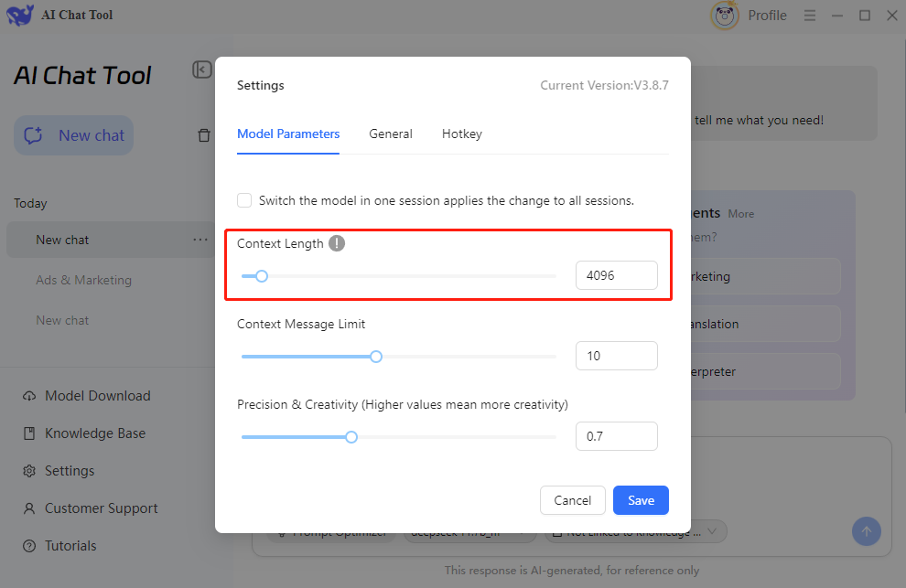Viewport: 906px width, 588px height.
Task: Collapse the sidebar with the panel icon
Action: point(201,69)
